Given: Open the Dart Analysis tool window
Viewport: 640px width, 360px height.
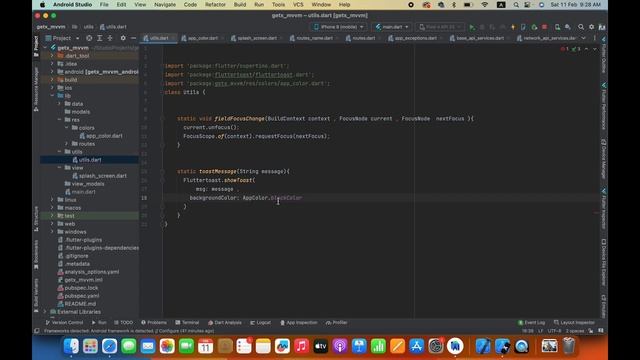Looking at the screenshot, I should (x=224, y=322).
